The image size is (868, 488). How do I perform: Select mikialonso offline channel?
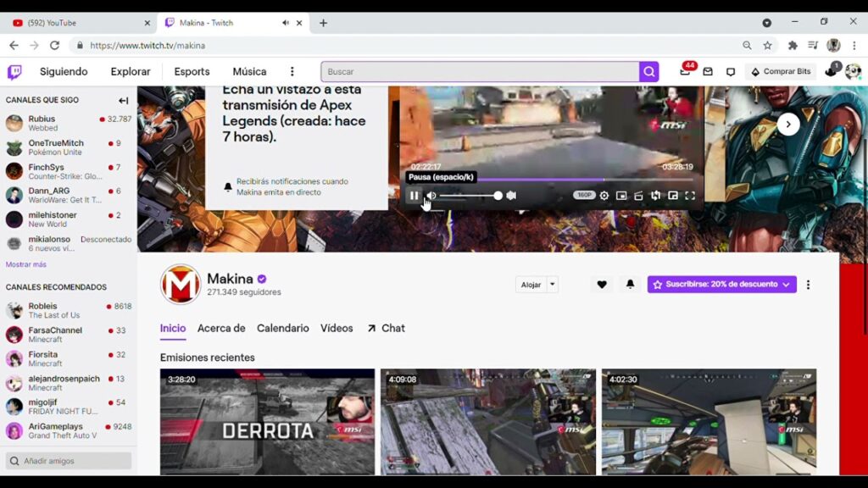point(69,243)
